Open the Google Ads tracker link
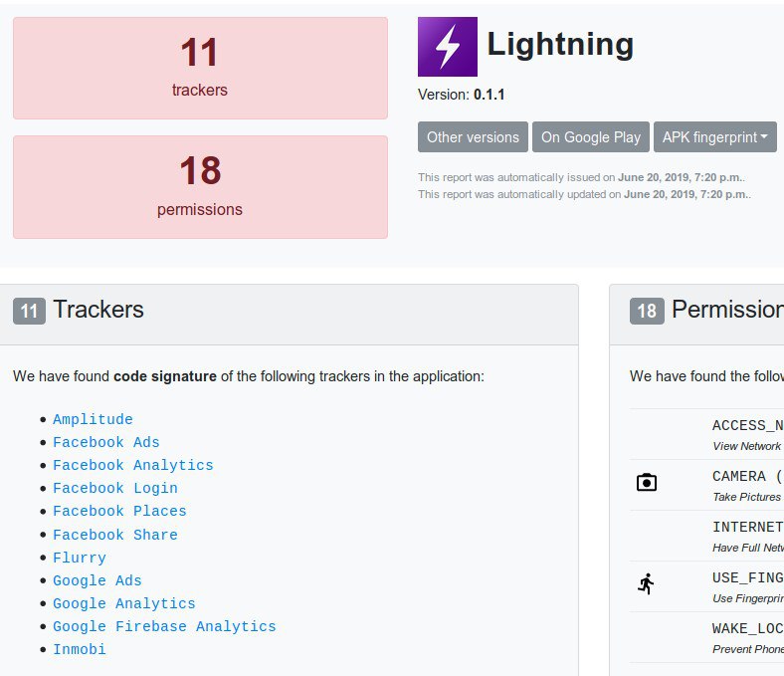Image resolution: width=784 pixels, height=676 pixels. 98,581
